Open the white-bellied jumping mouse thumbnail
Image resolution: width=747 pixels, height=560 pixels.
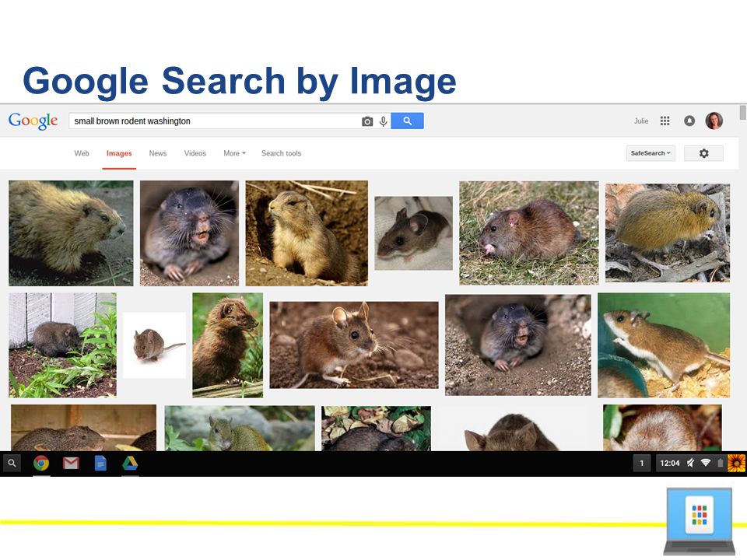(664, 345)
